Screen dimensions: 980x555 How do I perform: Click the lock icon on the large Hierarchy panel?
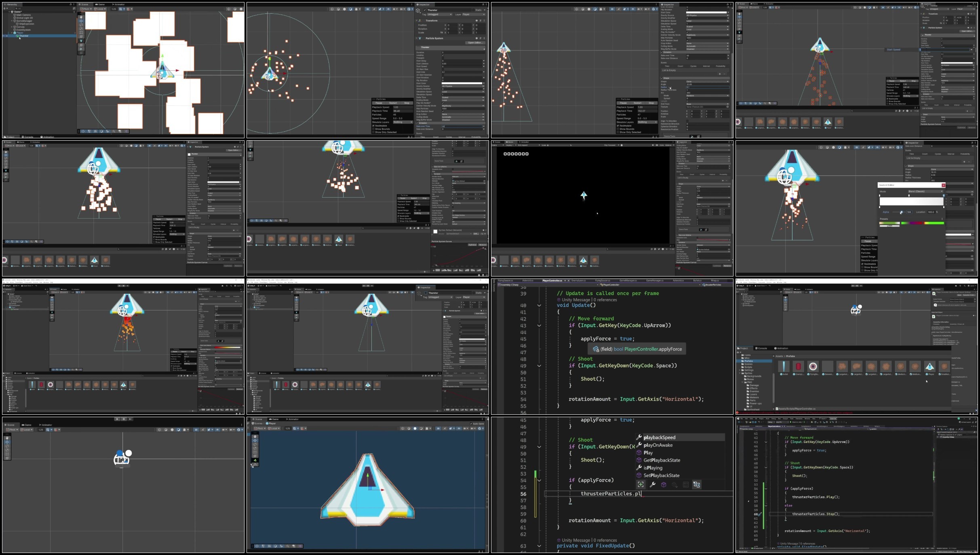[70, 4]
